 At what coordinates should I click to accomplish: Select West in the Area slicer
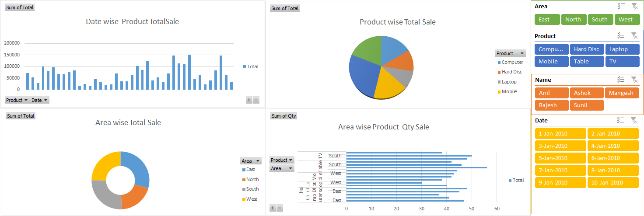click(x=627, y=19)
